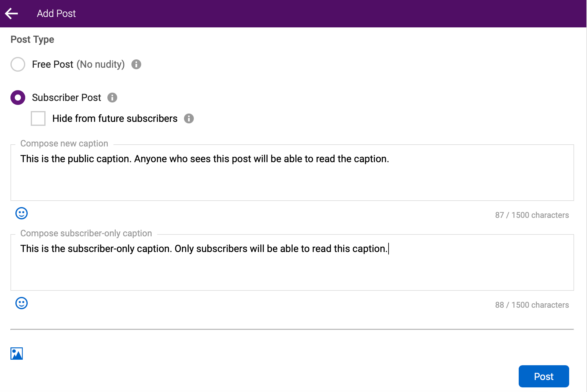
Task: Submit with the blue Post button
Action: pos(544,376)
